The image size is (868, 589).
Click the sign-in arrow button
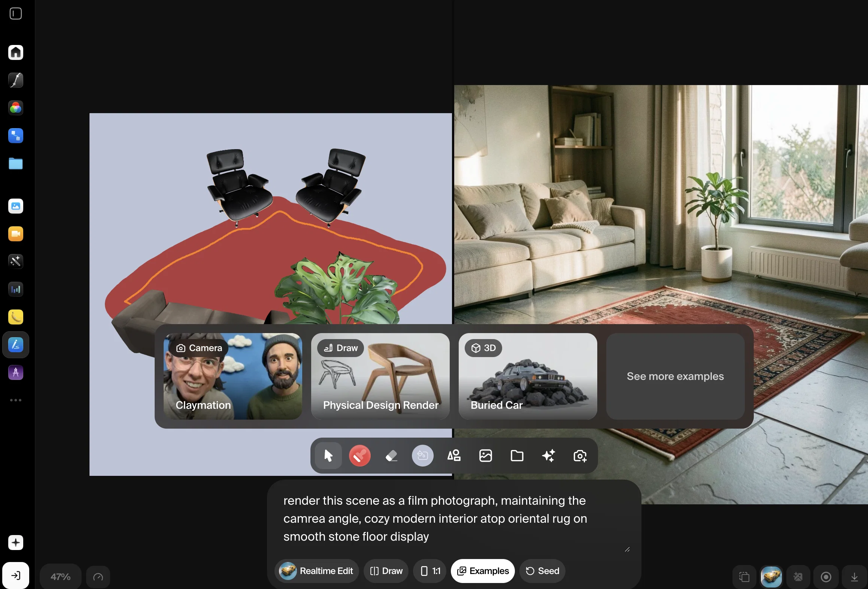pyautogui.click(x=16, y=576)
